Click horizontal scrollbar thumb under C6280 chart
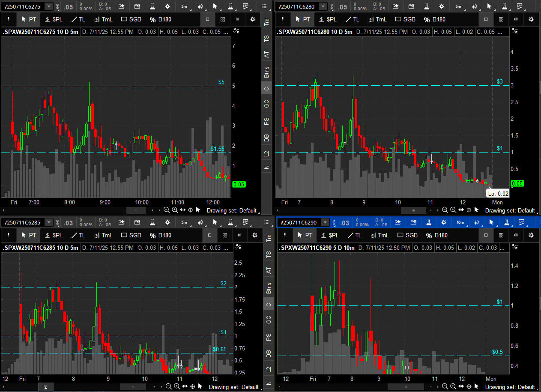This screenshot has width=541, height=392. pyautogui.click(x=413, y=210)
